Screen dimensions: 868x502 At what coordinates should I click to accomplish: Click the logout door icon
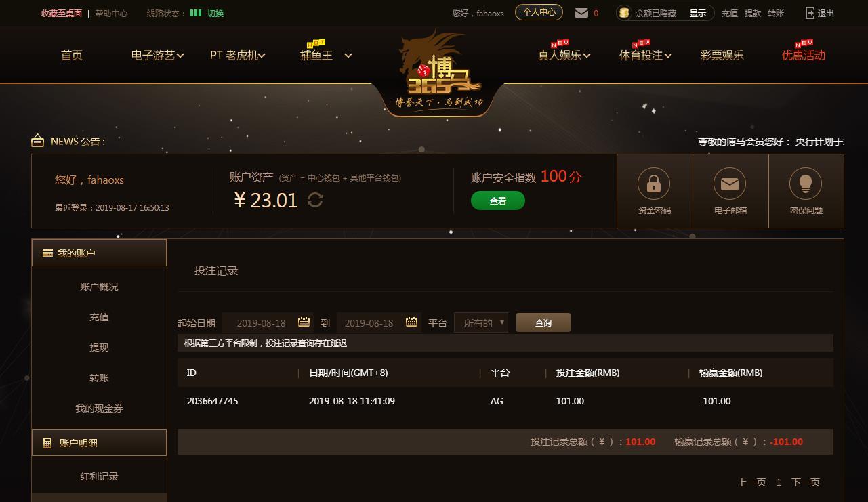click(x=810, y=13)
